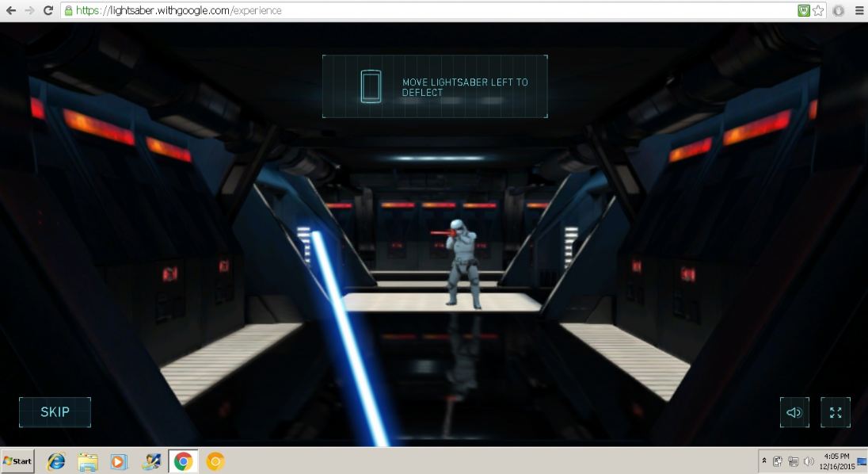Mute the game sound with speaker icon
Screen dimensions: 868x474
[794, 412]
